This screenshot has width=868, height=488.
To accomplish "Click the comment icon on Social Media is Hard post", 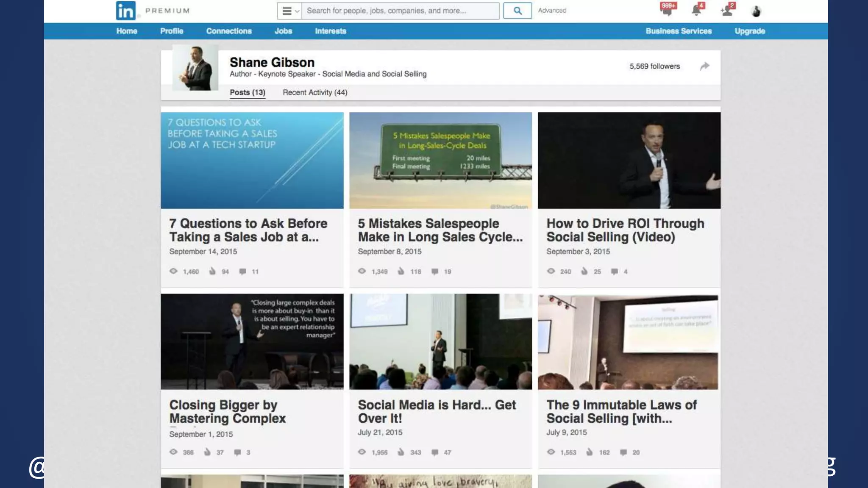I will coord(435,452).
